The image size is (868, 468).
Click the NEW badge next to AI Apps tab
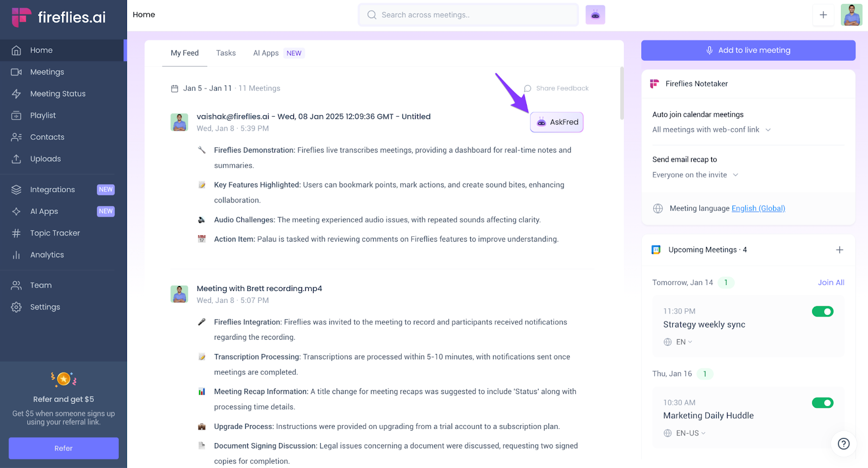(294, 53)
